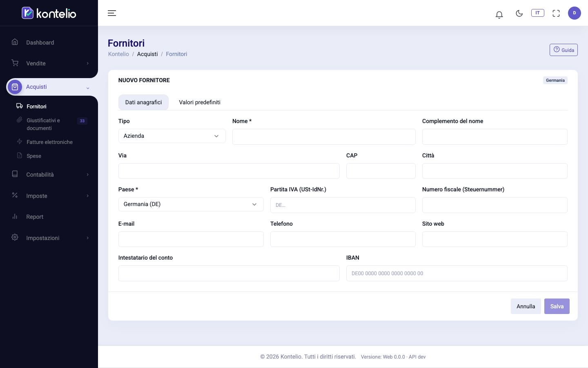The width and height of the screenshot is (588, 368).
Task: Go to Kontelio breadcrumb link
Action: (118, 54)
